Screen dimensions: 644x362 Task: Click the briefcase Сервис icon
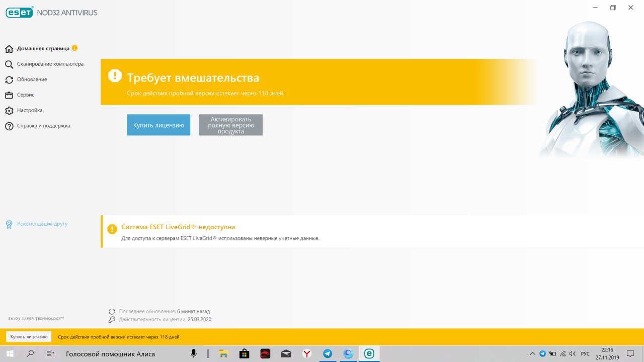[9, 95]
